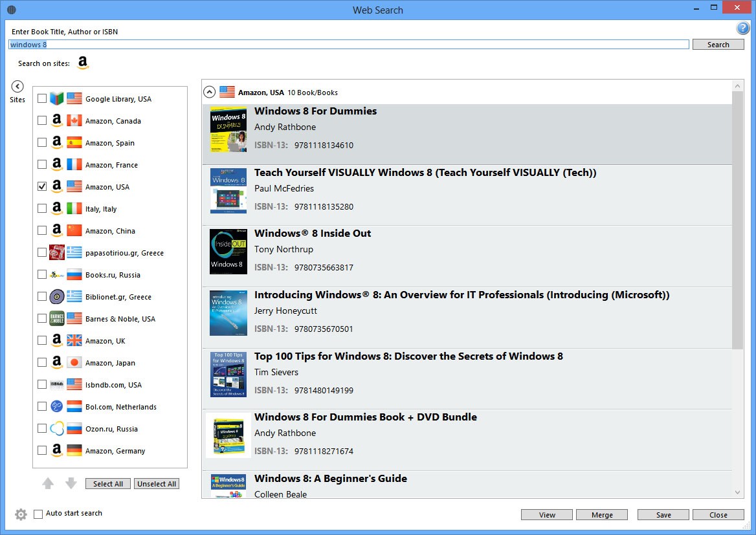This screenshot has height=535, width=756.
Task: Click the Select All button
Action: click(x=108, y=484)
